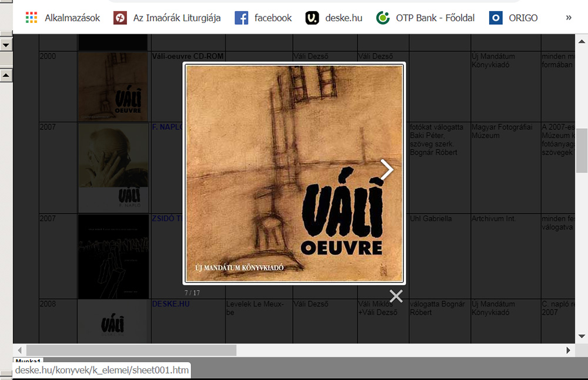This screenshot has height=380, width=588.
Task: Select the Váli-oeuvre CD-ROM title cell
Action: (188, 86)
